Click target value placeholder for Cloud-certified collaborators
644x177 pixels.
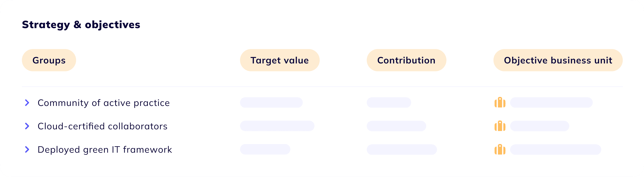coord(277,126)
